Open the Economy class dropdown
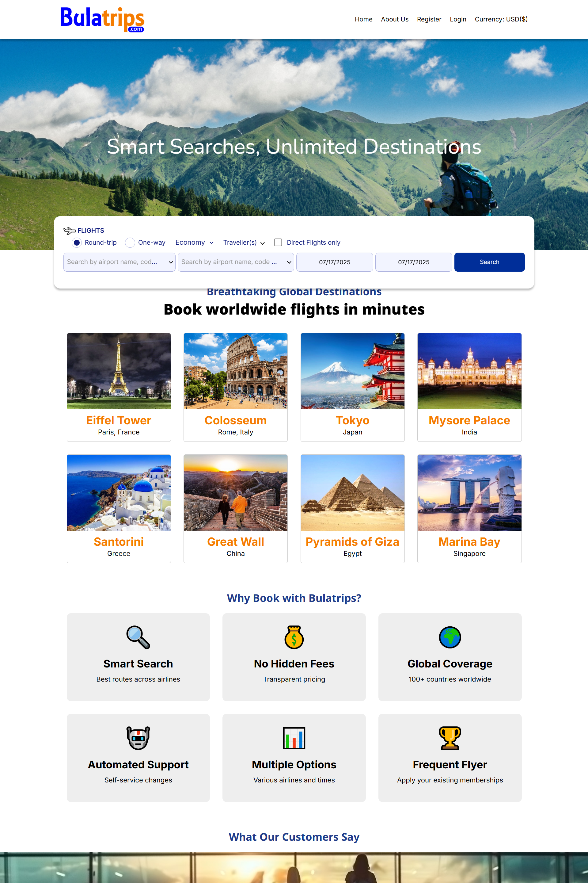 click(194, 243)
